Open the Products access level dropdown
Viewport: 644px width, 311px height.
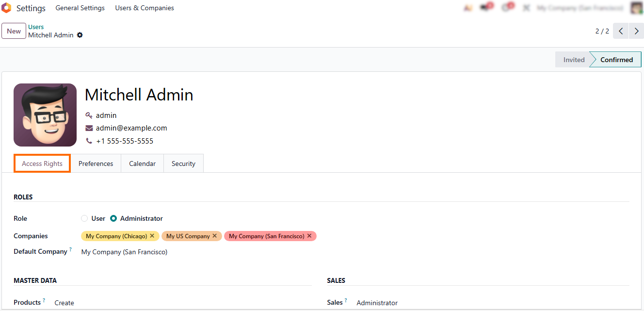(145, 303)
